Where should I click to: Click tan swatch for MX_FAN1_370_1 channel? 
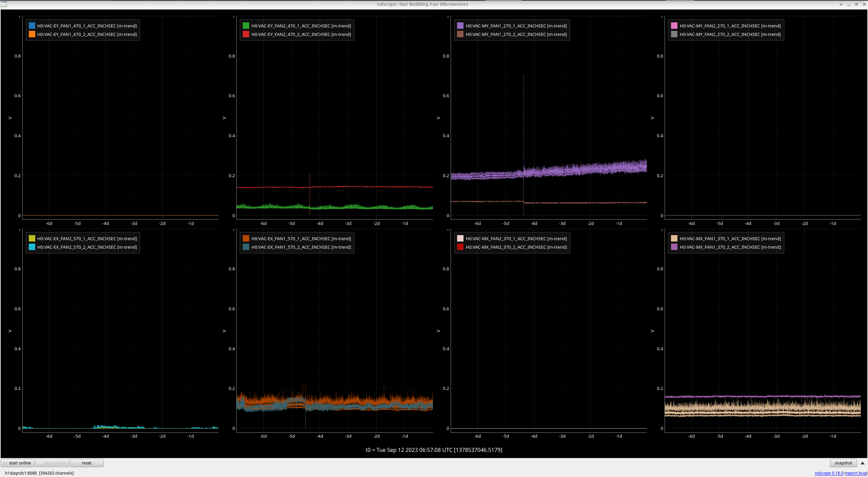[x=674, y=239]
